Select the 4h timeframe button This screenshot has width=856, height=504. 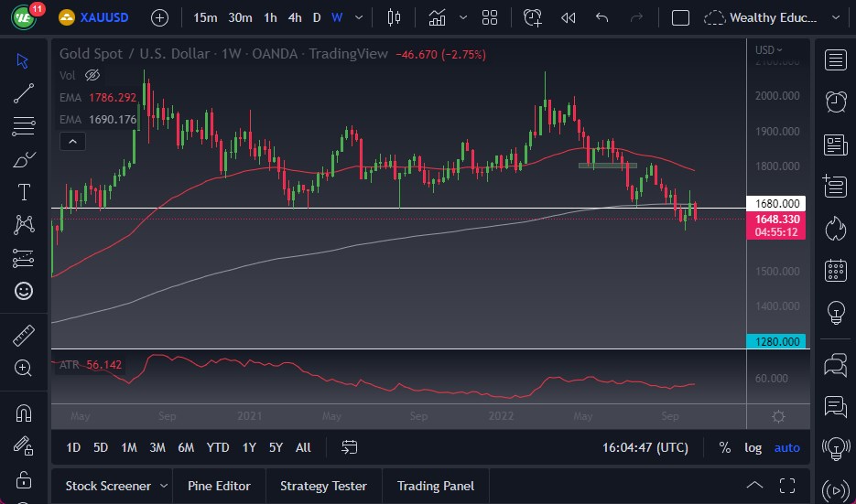[294, 17]
